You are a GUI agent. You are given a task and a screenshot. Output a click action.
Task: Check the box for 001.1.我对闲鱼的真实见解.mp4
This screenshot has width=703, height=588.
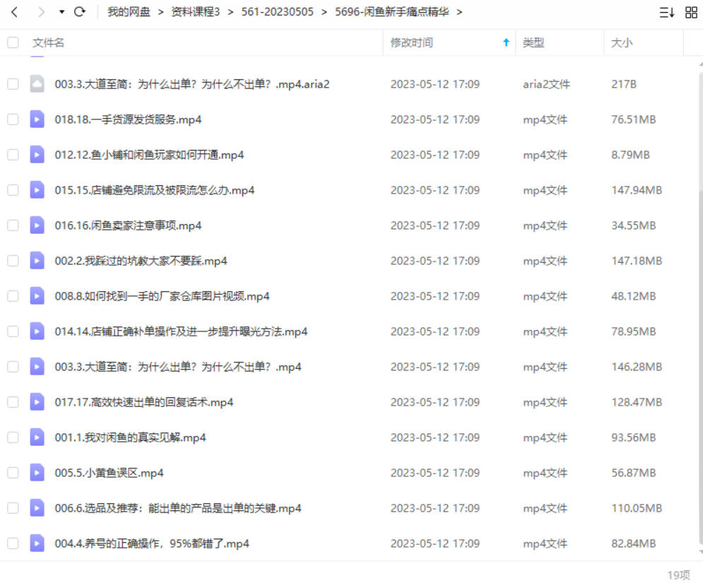point(13,437)
